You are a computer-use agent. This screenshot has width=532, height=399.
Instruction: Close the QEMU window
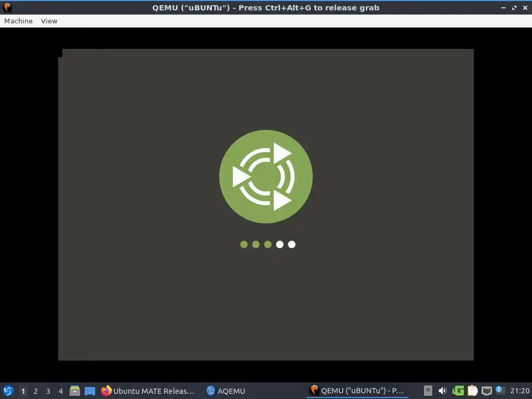(525, 7)
